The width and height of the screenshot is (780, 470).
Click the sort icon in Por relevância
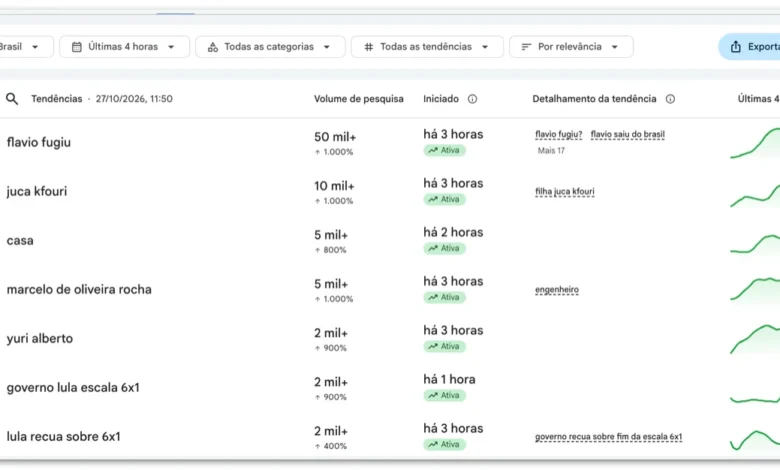point(526,47)
